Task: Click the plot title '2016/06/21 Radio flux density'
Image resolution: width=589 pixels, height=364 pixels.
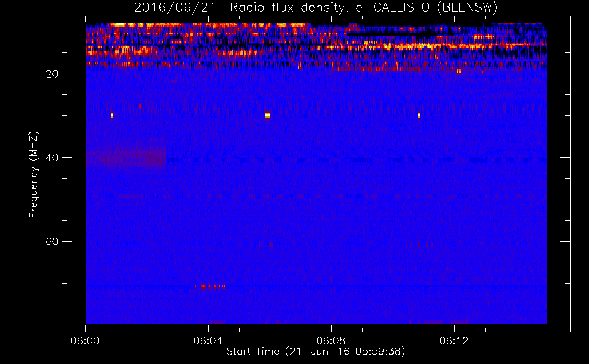Action: click(315, 7)
